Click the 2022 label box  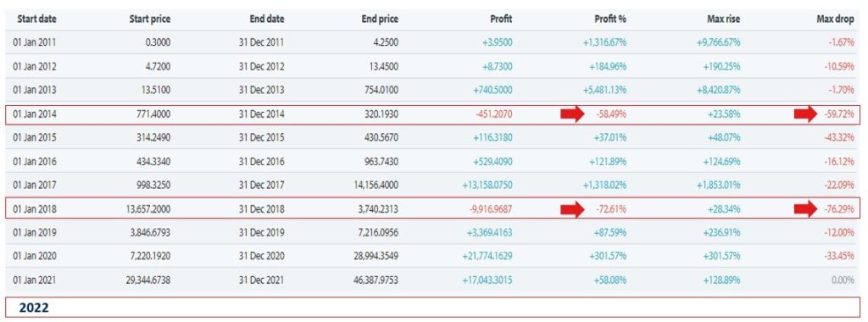point(431,308)
